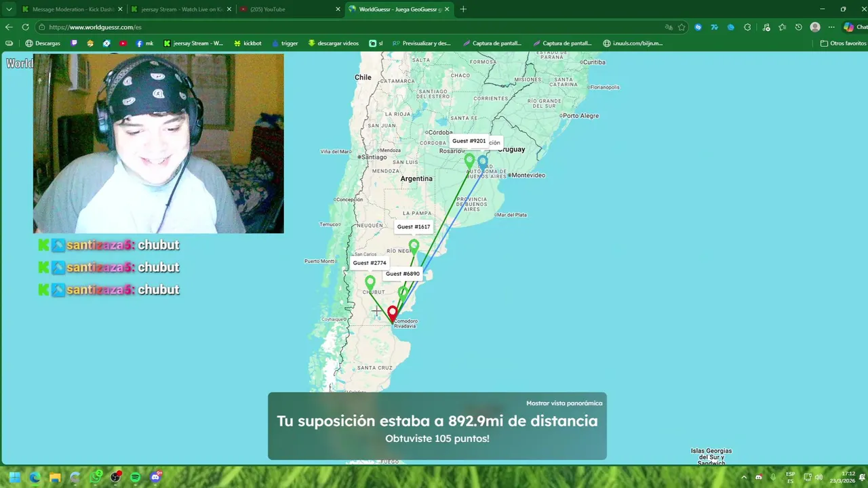The image size is (868, 488).
Task: Click the red actual-location pin
Action: tap(392, 314)
